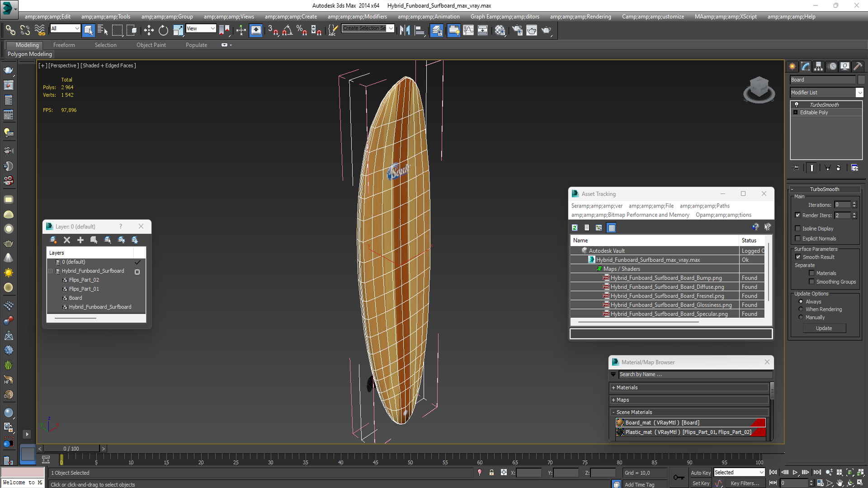Click the Mirror tool icon
Screen dimensions: 868x488
pos(405,30)
